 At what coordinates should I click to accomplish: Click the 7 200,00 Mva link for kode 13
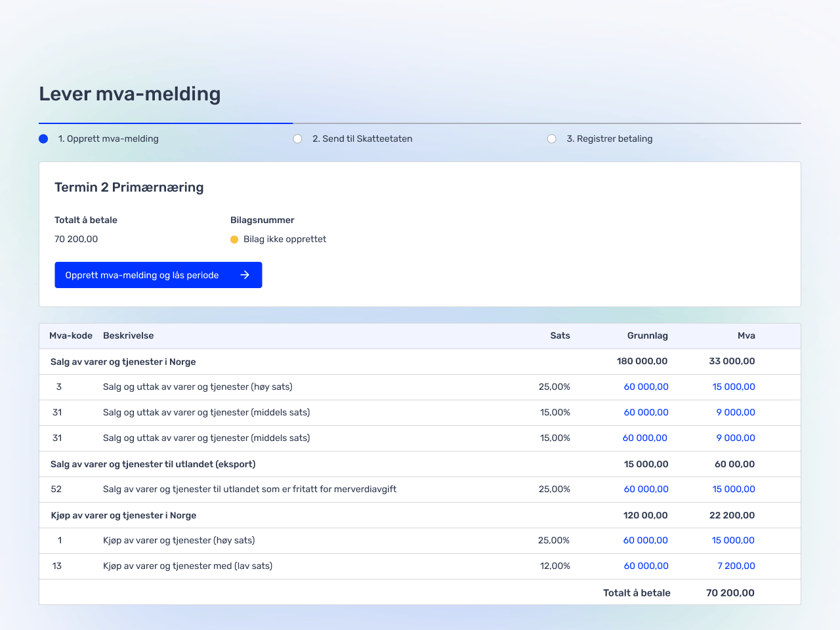736,566
